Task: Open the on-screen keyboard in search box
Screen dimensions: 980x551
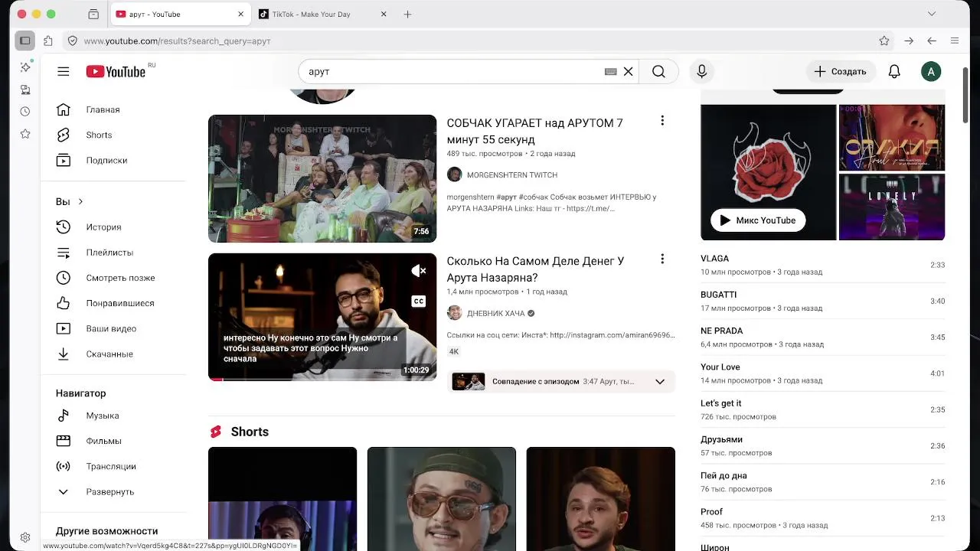Action: pyautogui.click(x=610, y=71)
